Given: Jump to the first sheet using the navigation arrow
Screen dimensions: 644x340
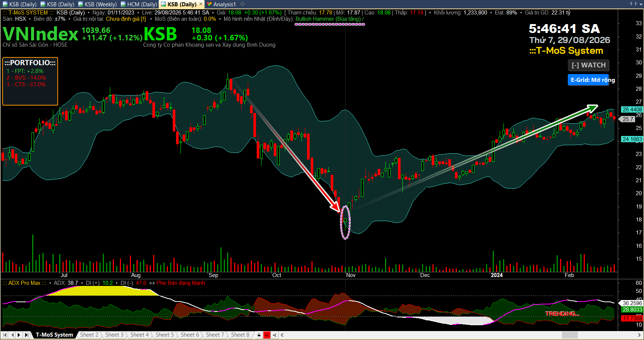Looking at the screenshot, I should click(x=5, y=335).
